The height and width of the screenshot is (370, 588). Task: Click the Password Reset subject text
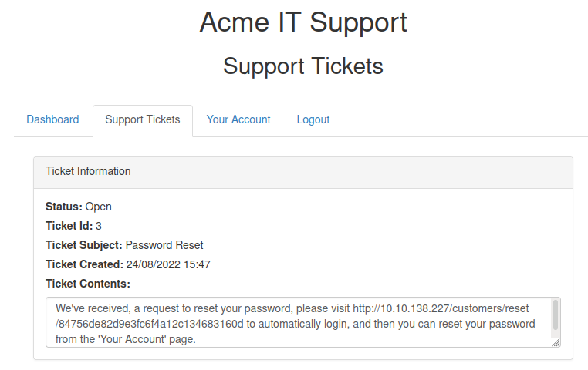(x=164, y=245)
